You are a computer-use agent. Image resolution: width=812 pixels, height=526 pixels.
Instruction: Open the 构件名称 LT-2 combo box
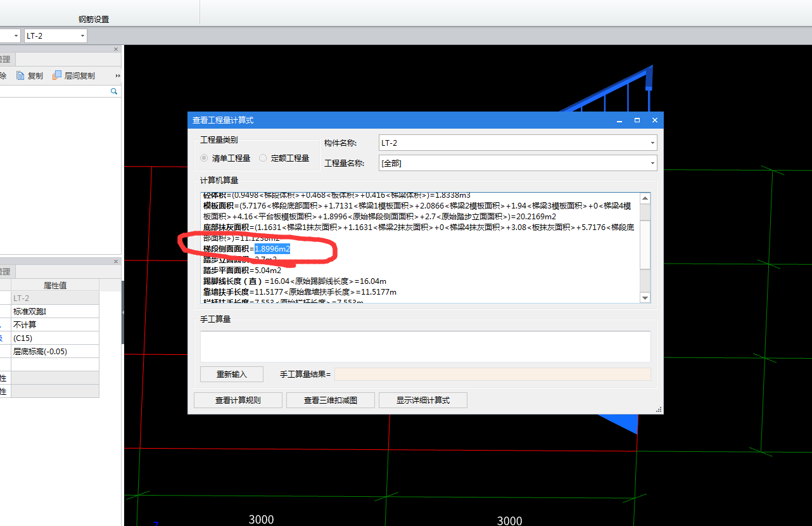517,143
